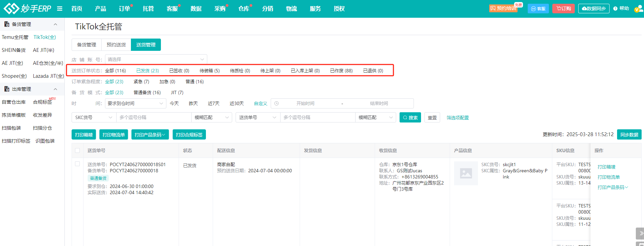Open the SKC货号 field selector dropdown
This screenshot has height=246, width=644.
pos(94,117)
